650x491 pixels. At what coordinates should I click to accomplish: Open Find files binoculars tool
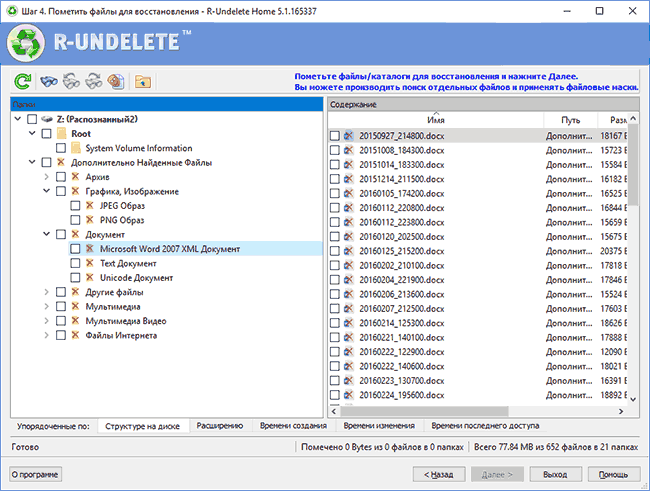49,81
